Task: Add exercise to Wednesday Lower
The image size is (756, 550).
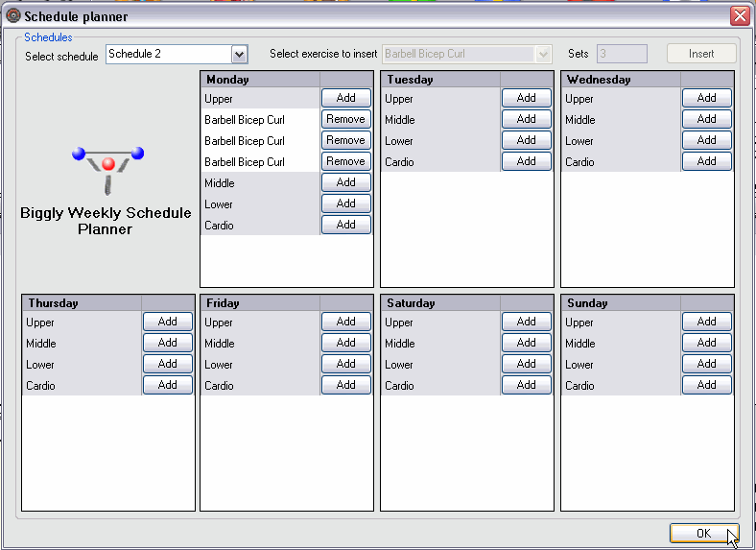Action: (x=706, y=140)
